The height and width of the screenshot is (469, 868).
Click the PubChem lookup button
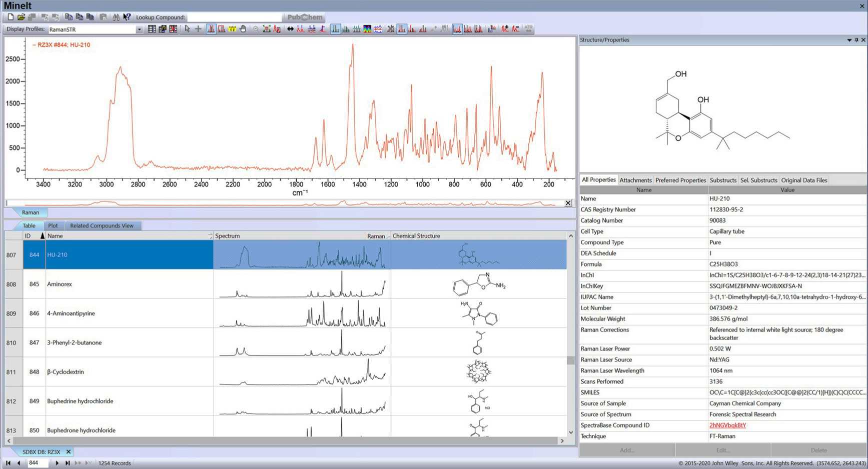click(x=305, y=17)
